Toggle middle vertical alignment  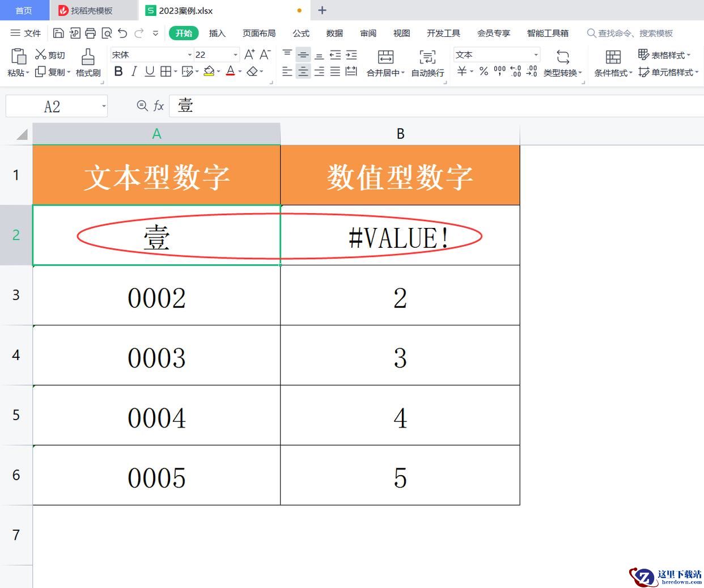tap(303, 54)
